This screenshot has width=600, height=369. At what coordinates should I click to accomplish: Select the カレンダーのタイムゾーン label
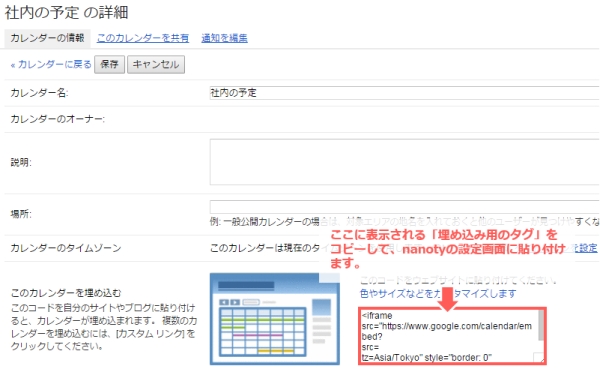pos(66,248)
